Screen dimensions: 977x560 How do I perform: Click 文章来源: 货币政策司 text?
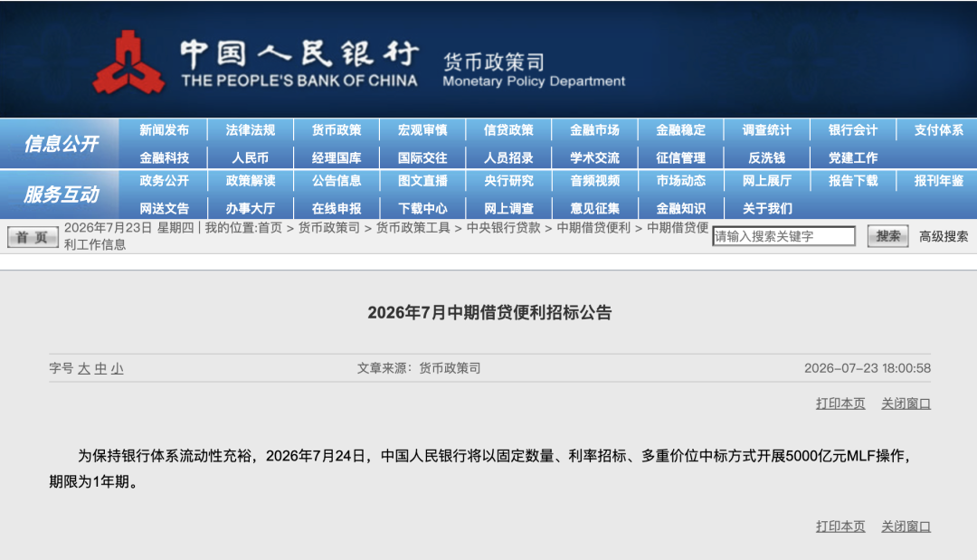pyautogui.click(x=419, y=368)
